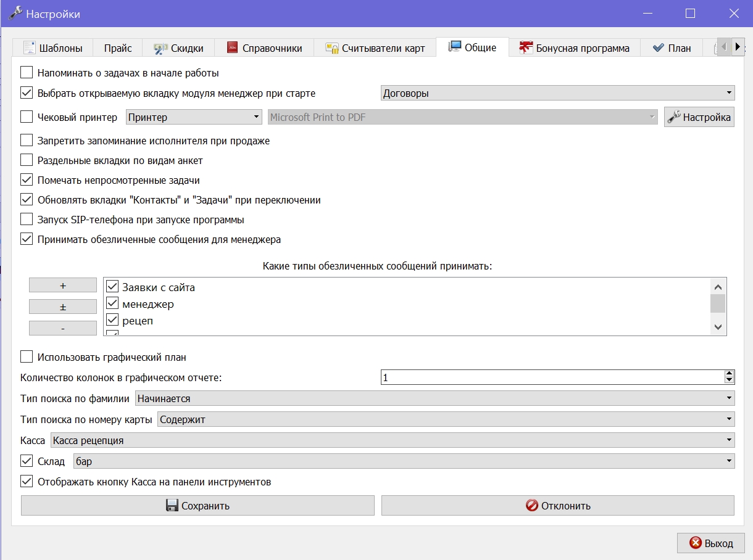Expand the Тип поиска по фамилии dropdown
This screenshot has width=753, height=560.
click(x=435, y=398)
